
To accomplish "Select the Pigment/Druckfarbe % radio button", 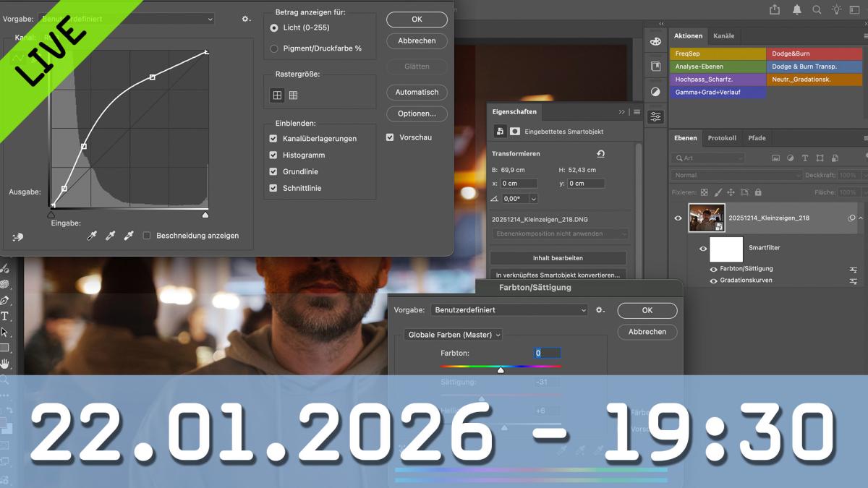I will click(274, 48).
